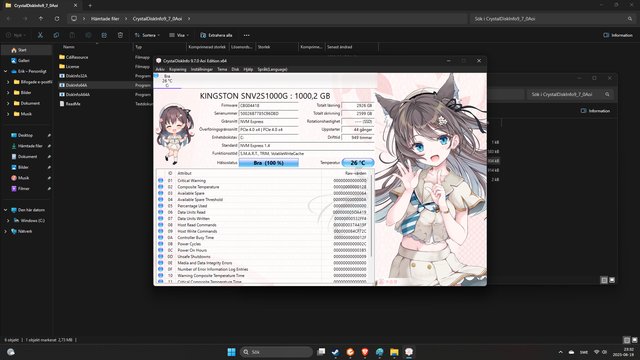
Task: Select Start in Explorer sidebar
Action: tap(27, 50)
